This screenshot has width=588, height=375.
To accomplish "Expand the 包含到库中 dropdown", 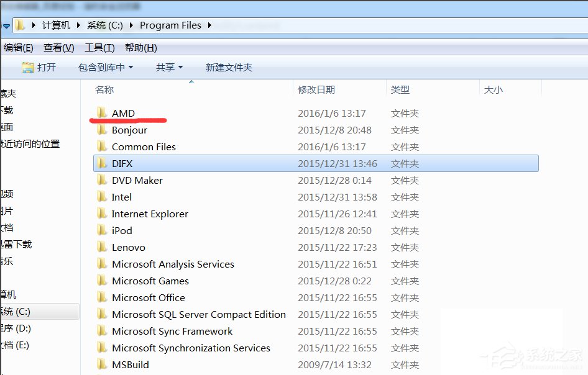I will tap(104, 67).
